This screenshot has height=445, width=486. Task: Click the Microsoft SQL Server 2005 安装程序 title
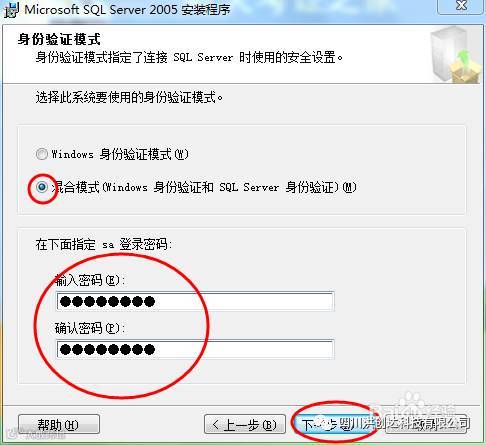point(127,9)
